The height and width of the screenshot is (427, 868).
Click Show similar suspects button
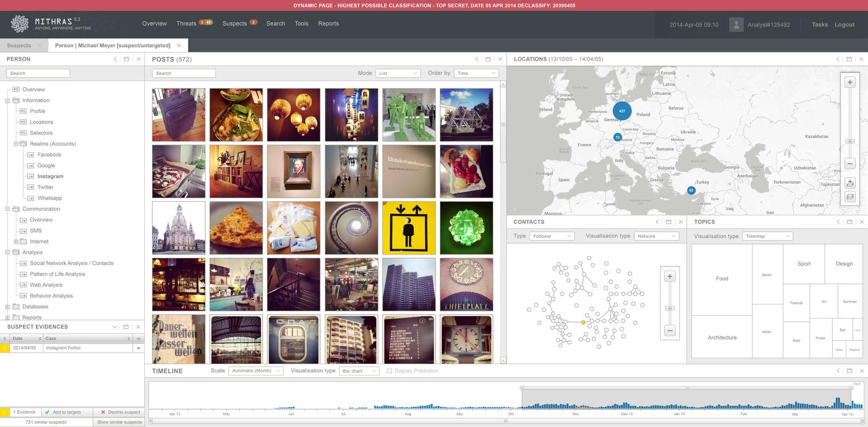click(119, 422)
